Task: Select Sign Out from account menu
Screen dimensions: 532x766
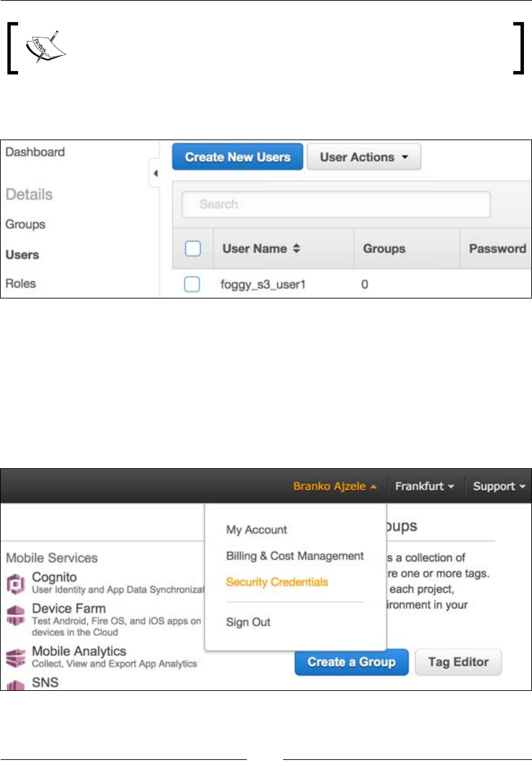Action: coord(248,622)
